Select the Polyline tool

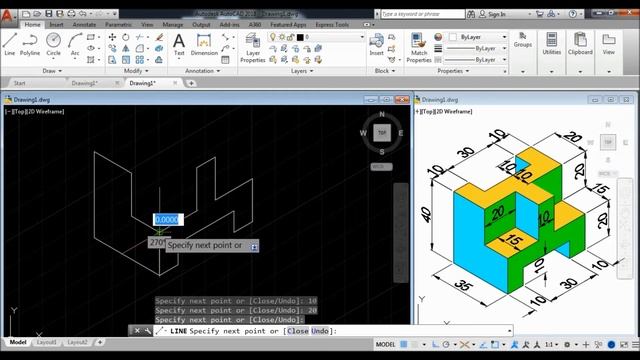pyautogui.click(x=30, y=44)
